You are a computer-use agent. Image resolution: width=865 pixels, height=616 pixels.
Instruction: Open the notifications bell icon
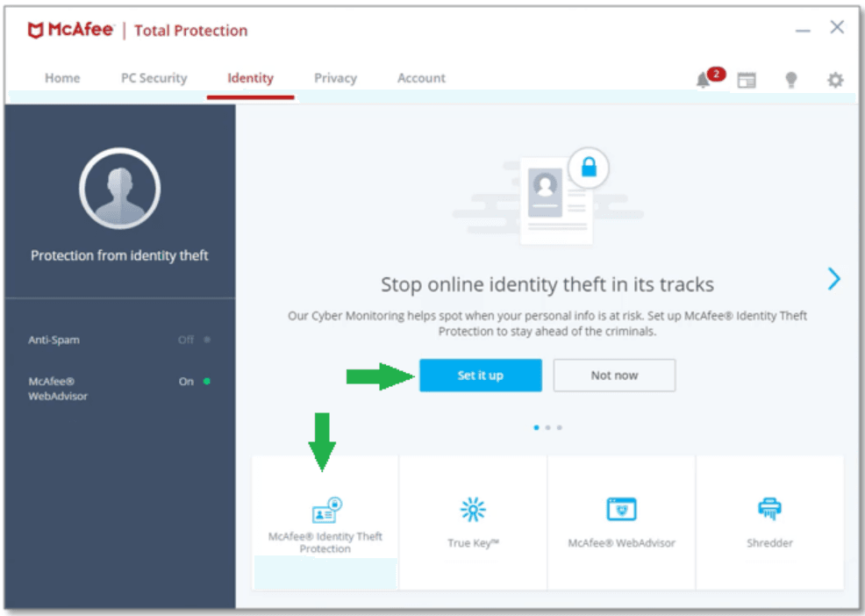pos(703,81)
